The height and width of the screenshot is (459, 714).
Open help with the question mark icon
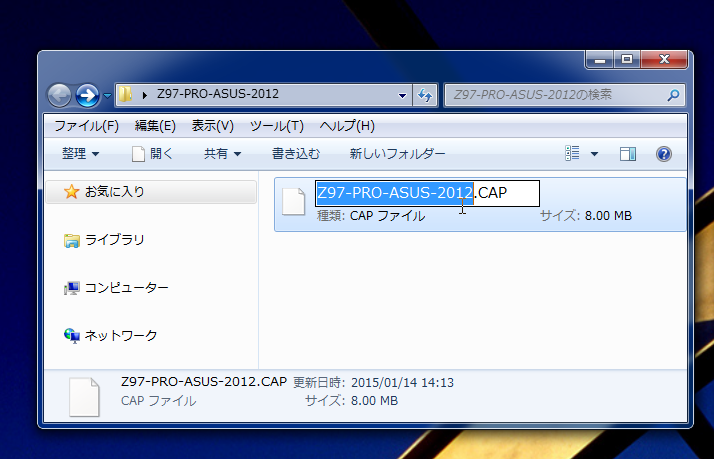664,154
